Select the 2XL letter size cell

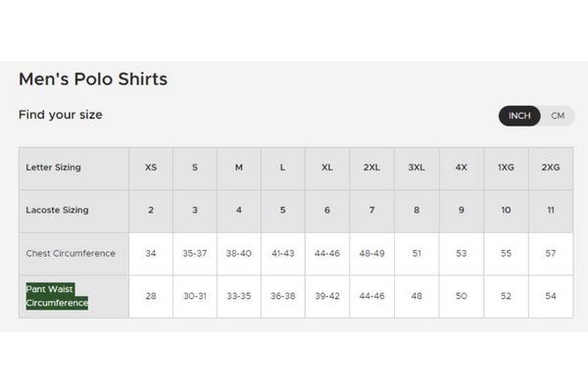pyautogui.click(x=371, y=168)
